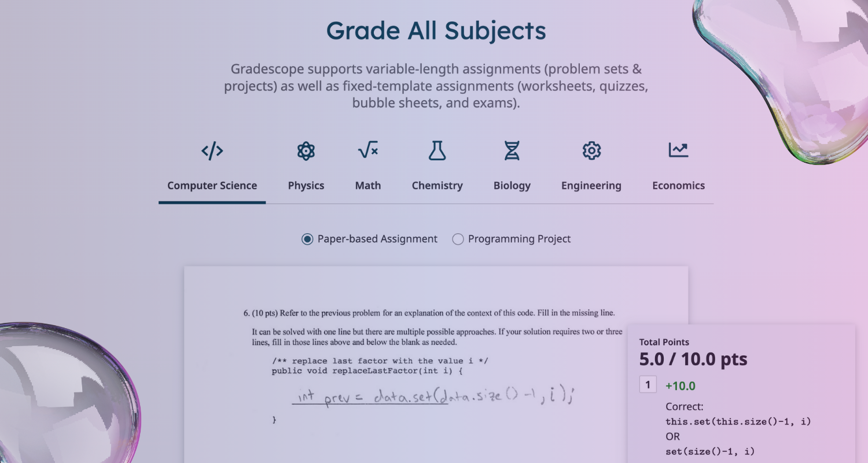
Task: Select the Engineering tab label
Action: coord(591,186)
